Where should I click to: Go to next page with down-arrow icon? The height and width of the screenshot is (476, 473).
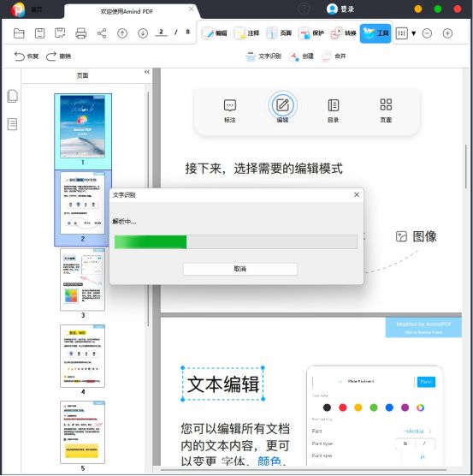click(x=143, y=33)
